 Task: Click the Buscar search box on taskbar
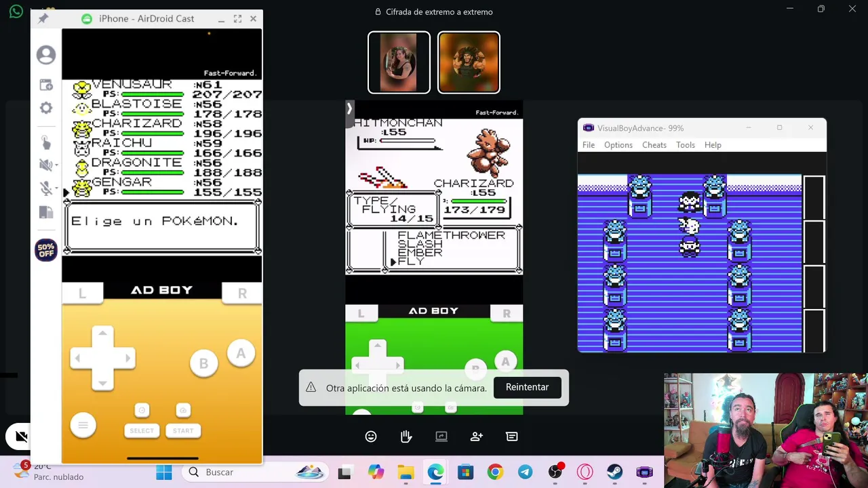(x=256, y=472)
